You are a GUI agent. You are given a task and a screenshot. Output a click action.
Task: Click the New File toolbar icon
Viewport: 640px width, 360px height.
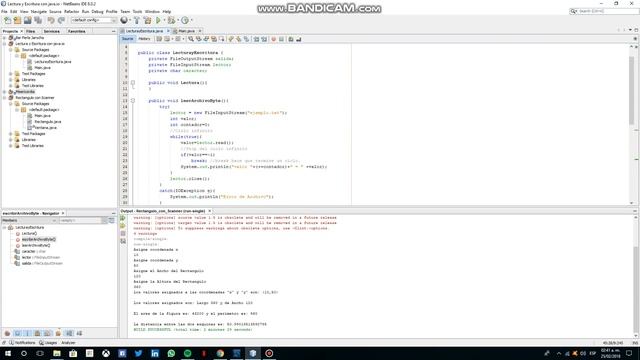[7, 20]
